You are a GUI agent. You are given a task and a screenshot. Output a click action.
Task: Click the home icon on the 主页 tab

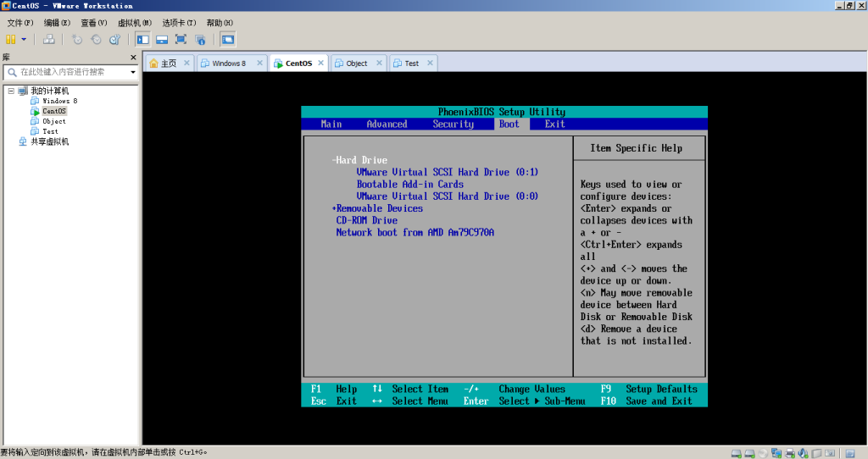pos(154,63)
